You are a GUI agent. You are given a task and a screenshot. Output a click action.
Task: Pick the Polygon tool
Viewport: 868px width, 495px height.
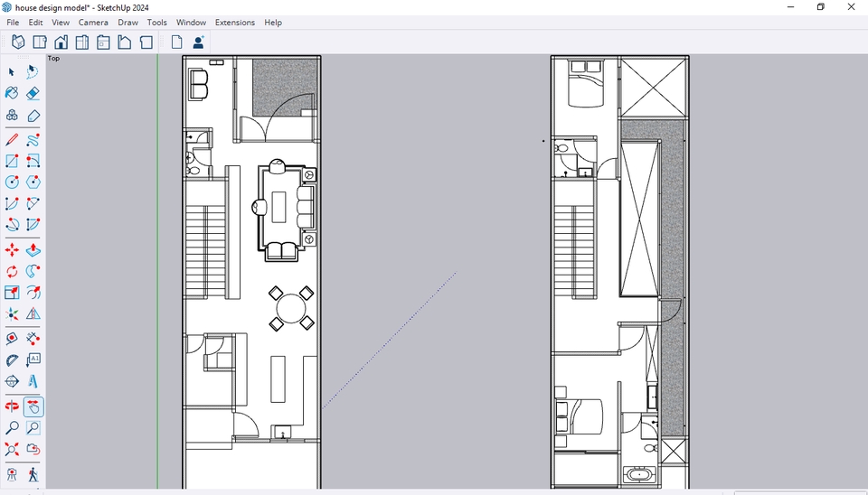[x=33, y=182]
